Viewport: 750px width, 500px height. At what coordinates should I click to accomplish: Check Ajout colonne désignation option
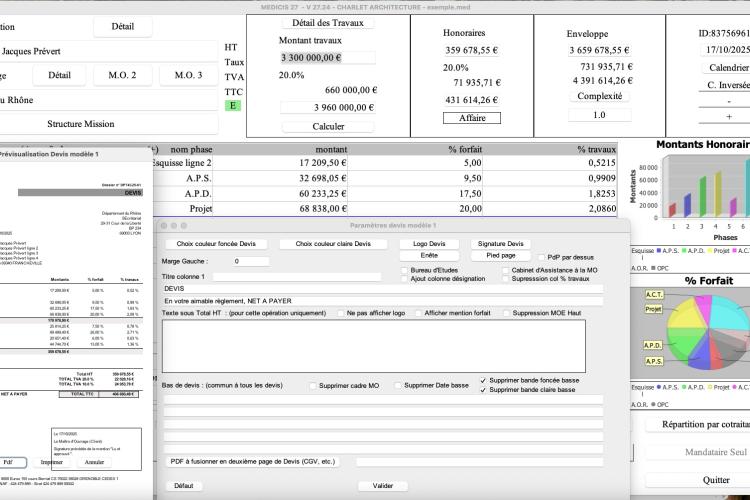click(x=405, y=278)
